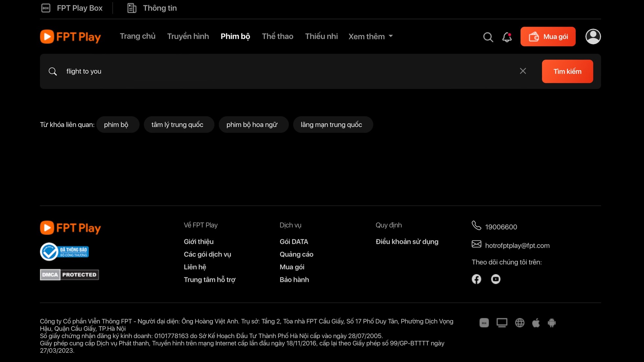
Task: Click the Apple platform icon
Action: point(536,323)
